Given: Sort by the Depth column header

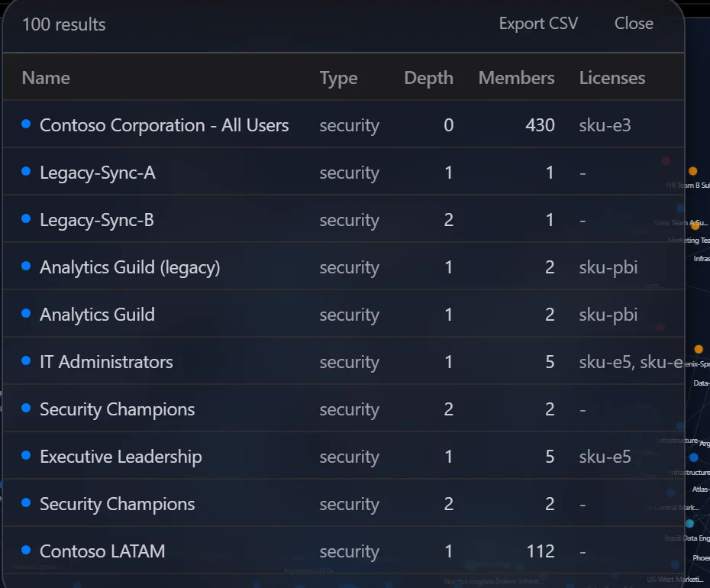Looking at the screenshot, I should (428, 78).
